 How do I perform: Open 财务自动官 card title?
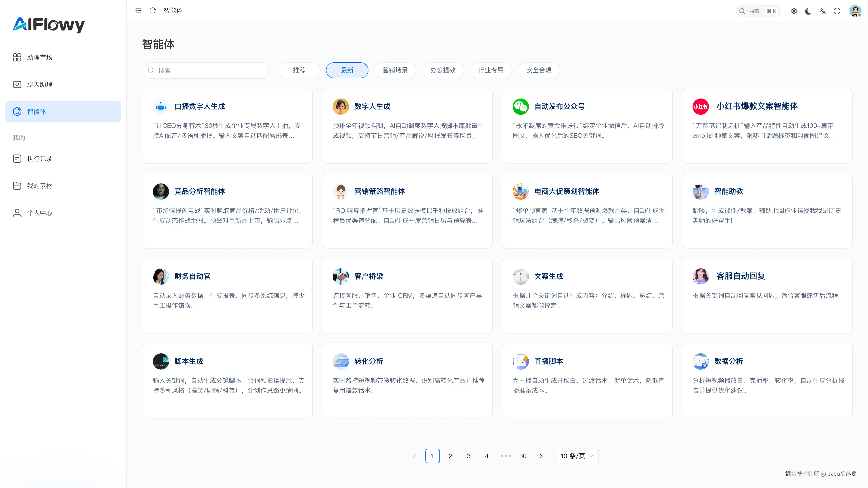coord(192,276)
